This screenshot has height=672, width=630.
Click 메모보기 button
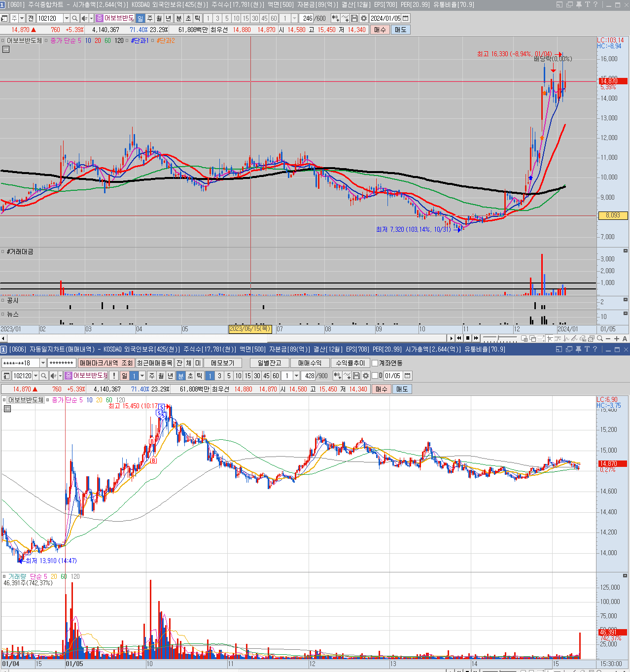(x=222, y=363)
